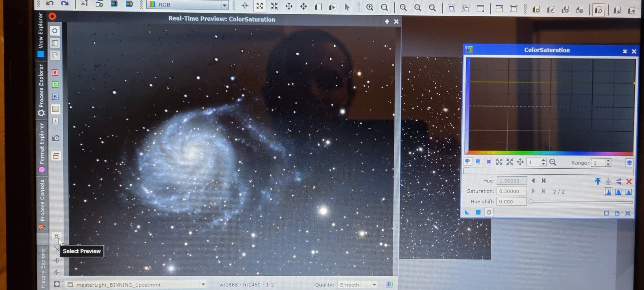Click the Saturation value input field
Viewport: 644px width, 290px height.
511,191
